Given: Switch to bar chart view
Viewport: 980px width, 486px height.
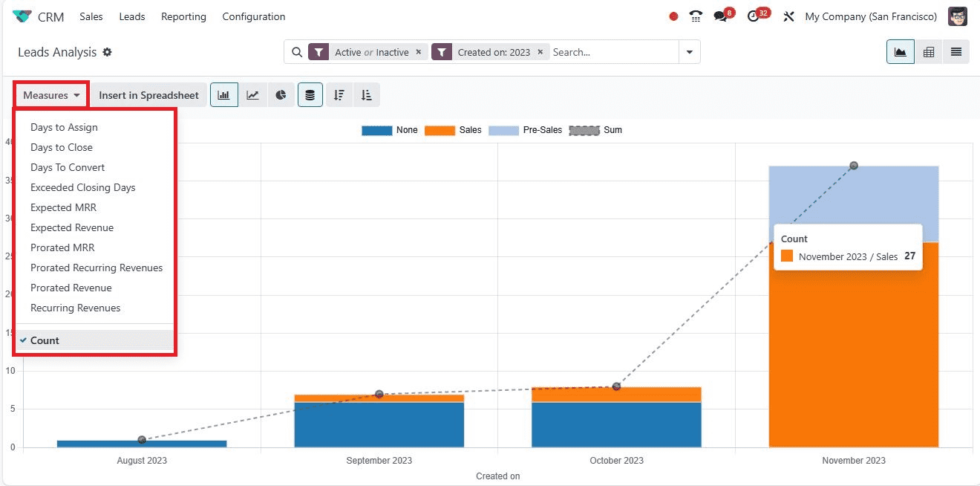Looking at the screenshot, I should click(223, 95).
